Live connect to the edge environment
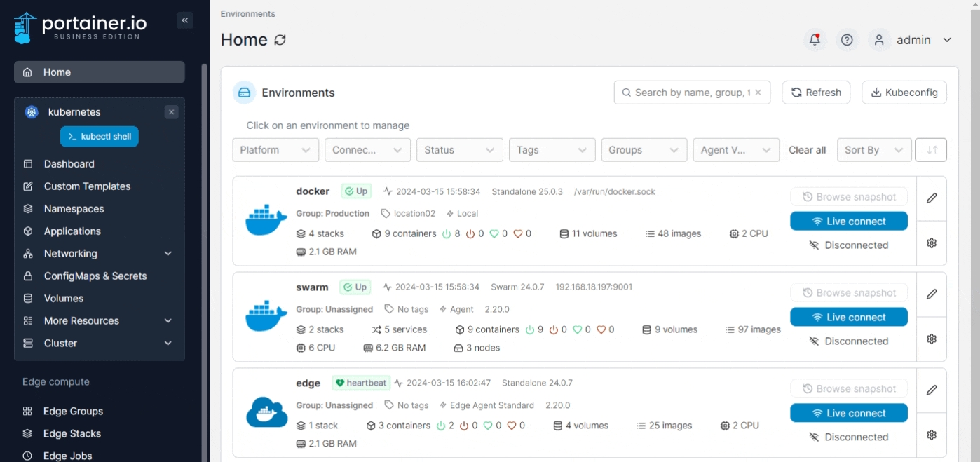 click(x=848, y=413)
